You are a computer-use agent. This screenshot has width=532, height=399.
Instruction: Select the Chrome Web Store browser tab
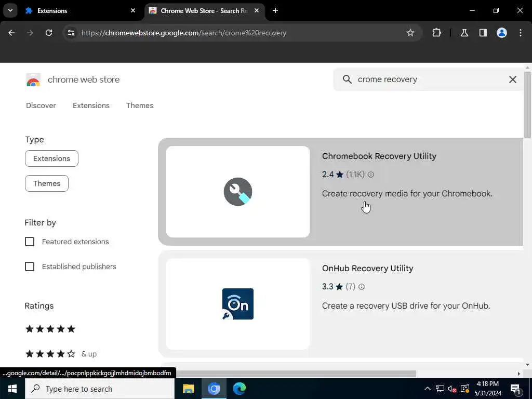[204, 10]
